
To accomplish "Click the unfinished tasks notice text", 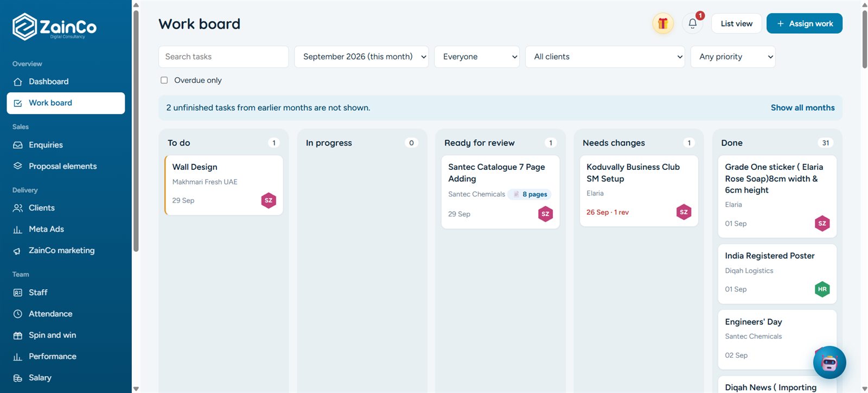I will tap(268, 107).
